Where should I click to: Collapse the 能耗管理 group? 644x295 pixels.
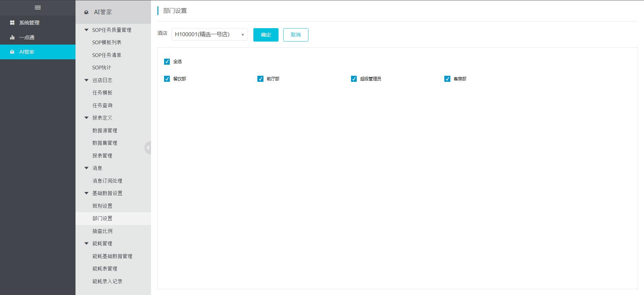coord(86,243)
